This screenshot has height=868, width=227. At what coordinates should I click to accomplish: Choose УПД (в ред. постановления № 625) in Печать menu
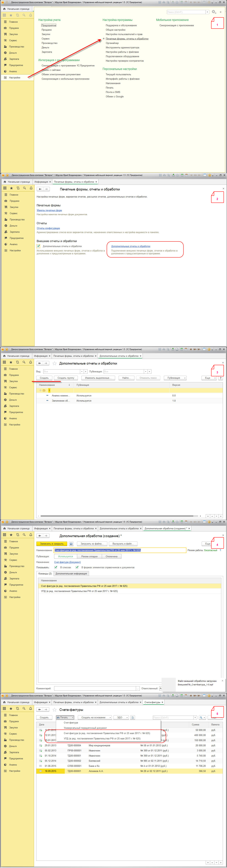coord(102,738)
